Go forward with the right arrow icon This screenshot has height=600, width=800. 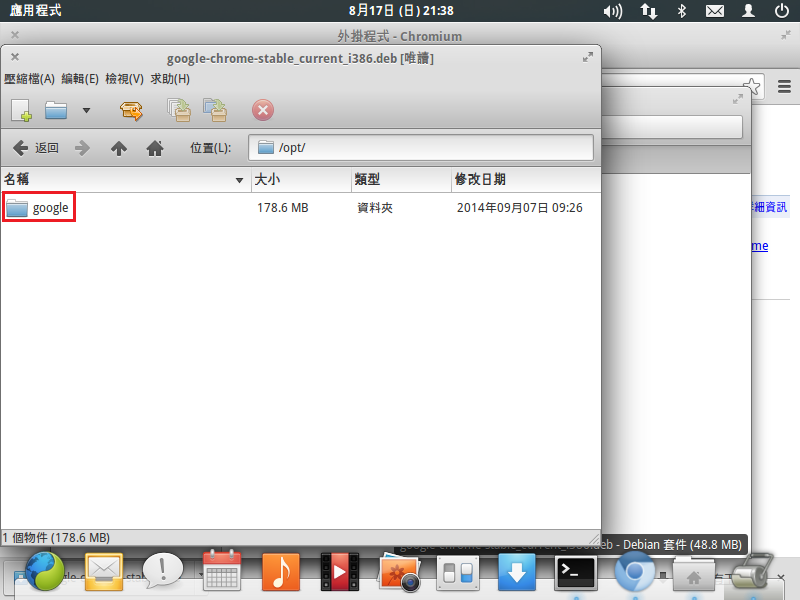tap(82, 148)
